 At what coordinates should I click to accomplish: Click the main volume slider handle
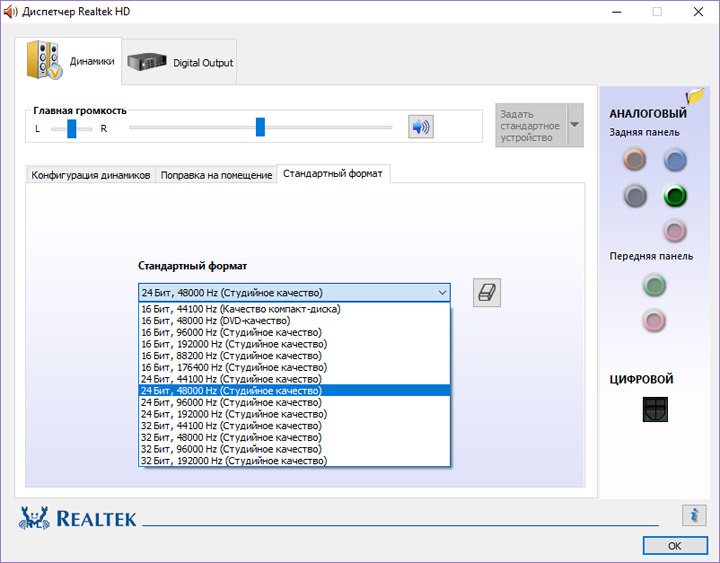pos(260,127)
